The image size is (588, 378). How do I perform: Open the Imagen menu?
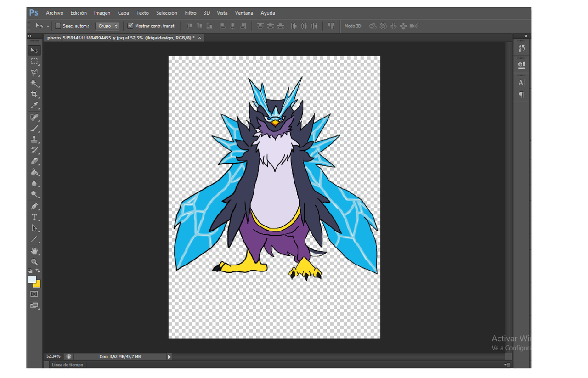pos(102,13)
